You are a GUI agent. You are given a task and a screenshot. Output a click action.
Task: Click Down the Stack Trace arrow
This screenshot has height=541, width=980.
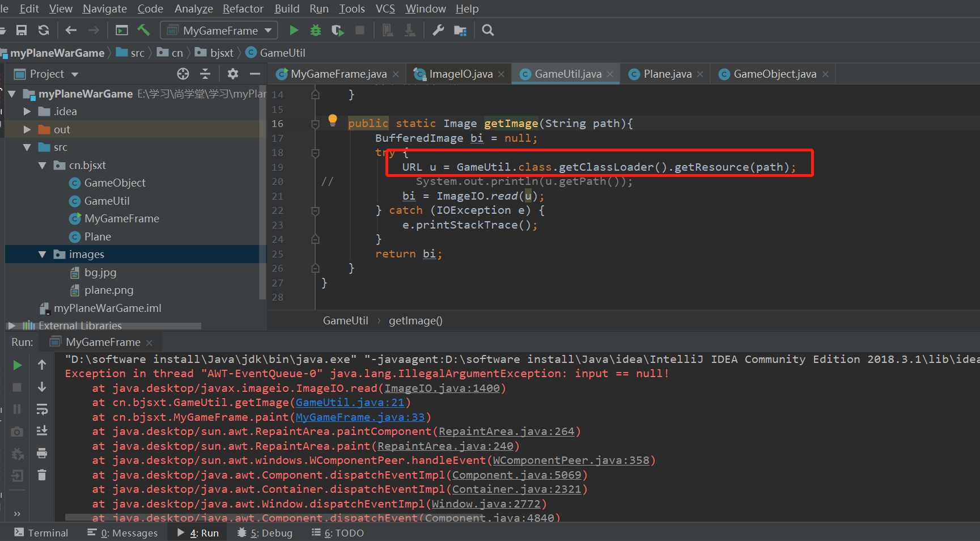[x=42, y=387]
